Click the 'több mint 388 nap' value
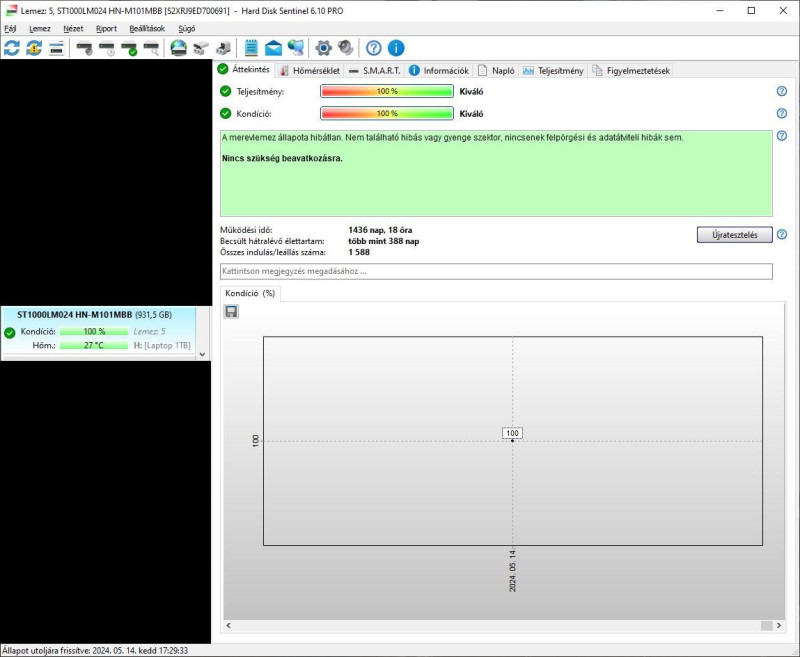This screenshot has width=800, height=657. point(384,241)
